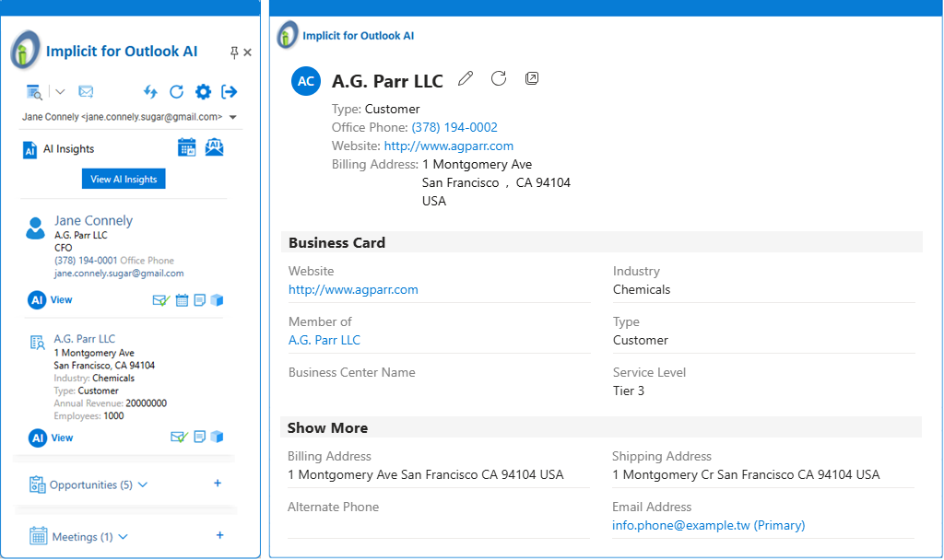This screenshot has width=944, height=560.
Task: Click the Business Card section header
Action: pyautogui.click(x=336, y=242)
